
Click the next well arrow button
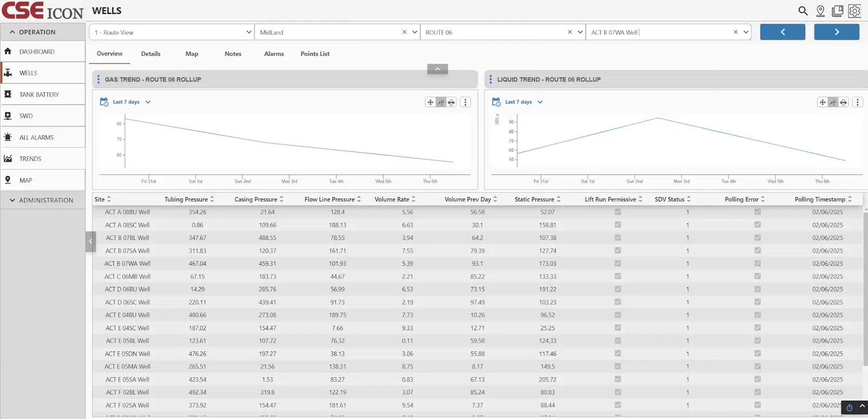836,32
